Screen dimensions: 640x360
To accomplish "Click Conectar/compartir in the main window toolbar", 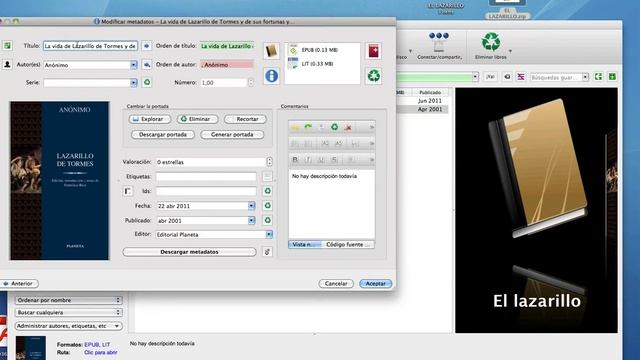I will [x=439, y=47].
